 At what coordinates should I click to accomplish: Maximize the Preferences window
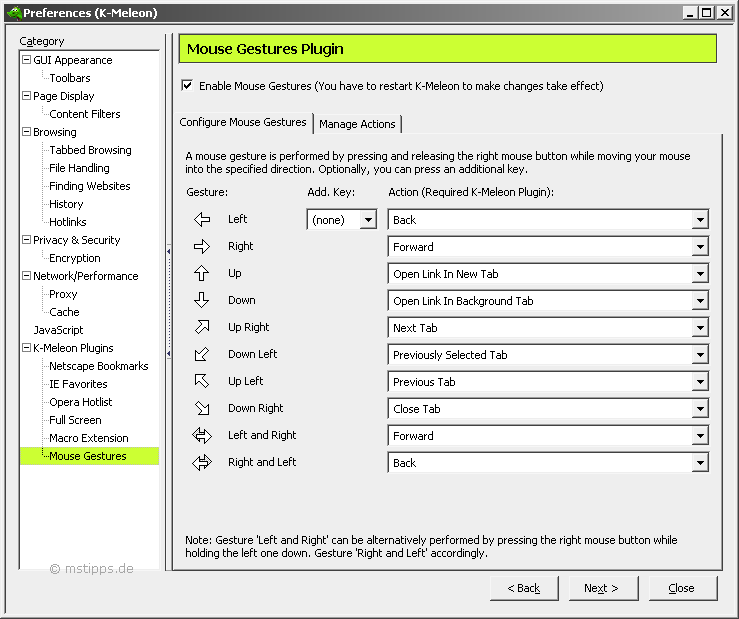pyautogui.click(x=706, y=13)
